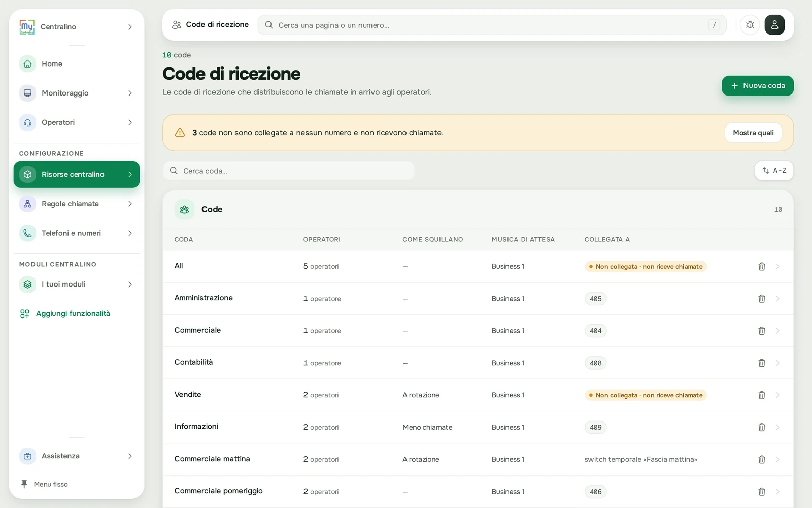
Task: Expand Operatori submenu chevron
Action: tap(130, 122)
